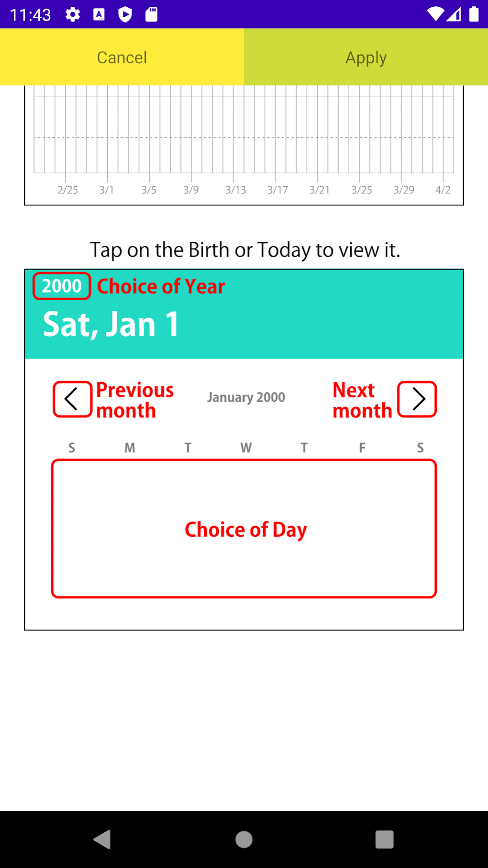Open the settings gear in status bar
Image resolution: width=488 pixels, height=868 pixels.
click(x=73, y=14)
